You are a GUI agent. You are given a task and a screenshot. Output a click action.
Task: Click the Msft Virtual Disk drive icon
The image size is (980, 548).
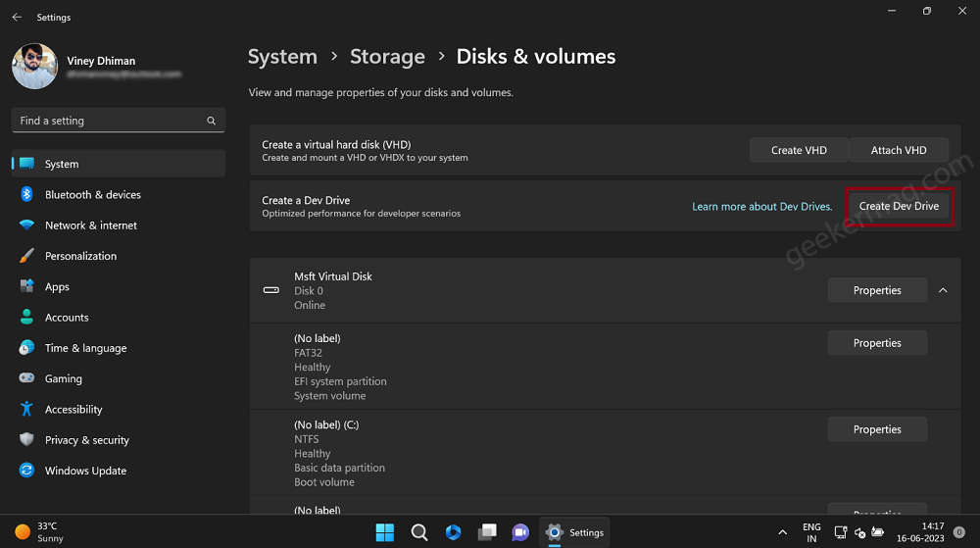tap(271, 290)
